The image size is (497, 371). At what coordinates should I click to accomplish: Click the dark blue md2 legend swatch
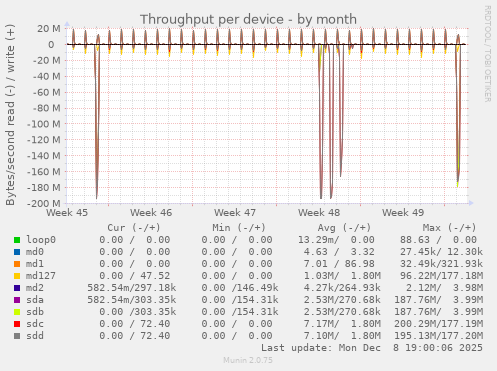17,288
